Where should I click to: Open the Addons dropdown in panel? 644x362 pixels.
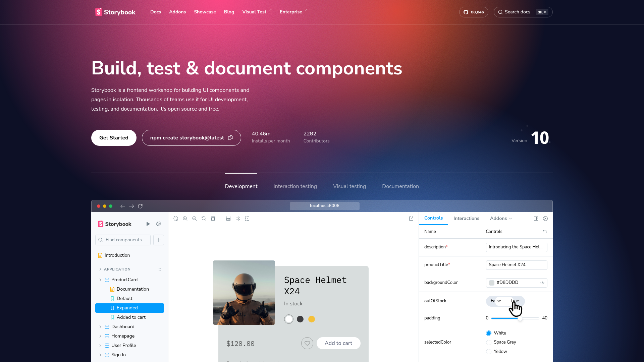(x=501, y=219)
